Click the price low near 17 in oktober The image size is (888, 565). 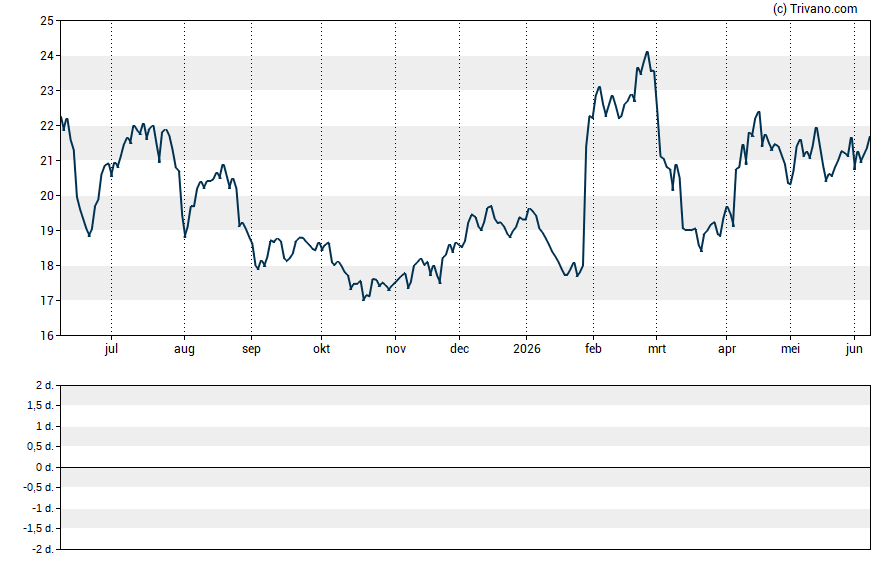[364, 299]
